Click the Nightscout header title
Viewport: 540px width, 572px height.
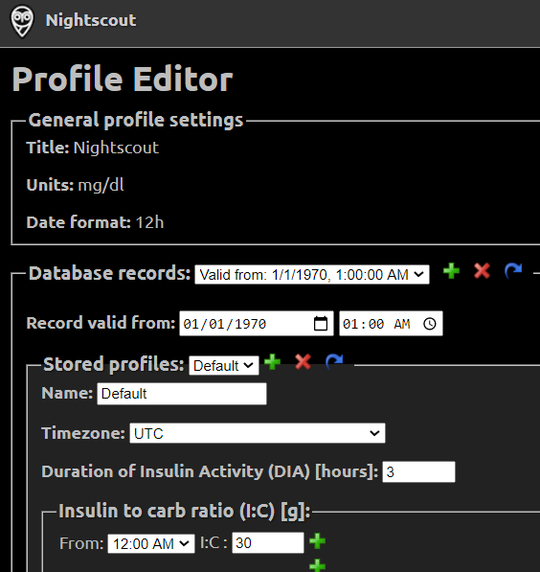tap(91, 20)
